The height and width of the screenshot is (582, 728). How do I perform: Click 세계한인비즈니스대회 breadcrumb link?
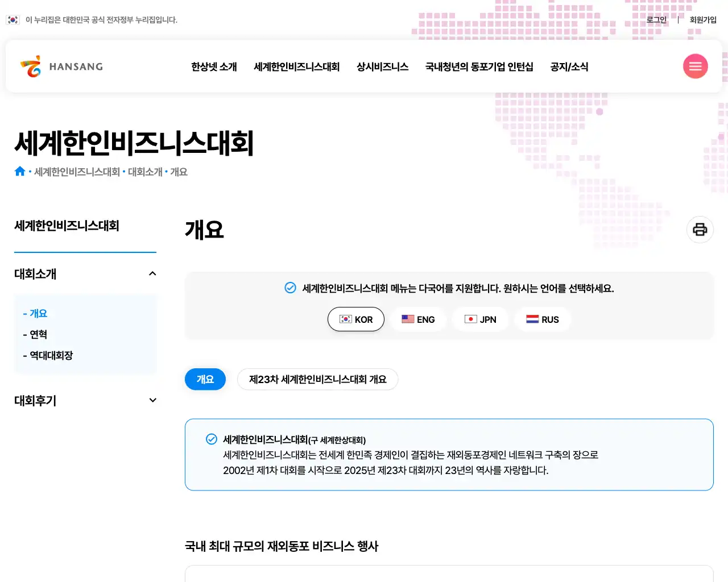tap(77, 172)
